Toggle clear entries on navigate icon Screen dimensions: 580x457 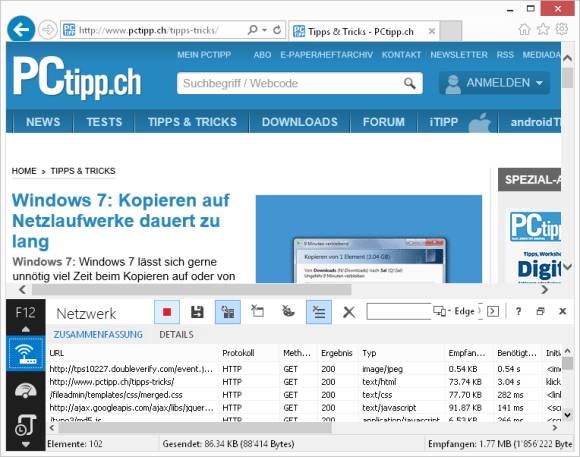coord(319,312)
